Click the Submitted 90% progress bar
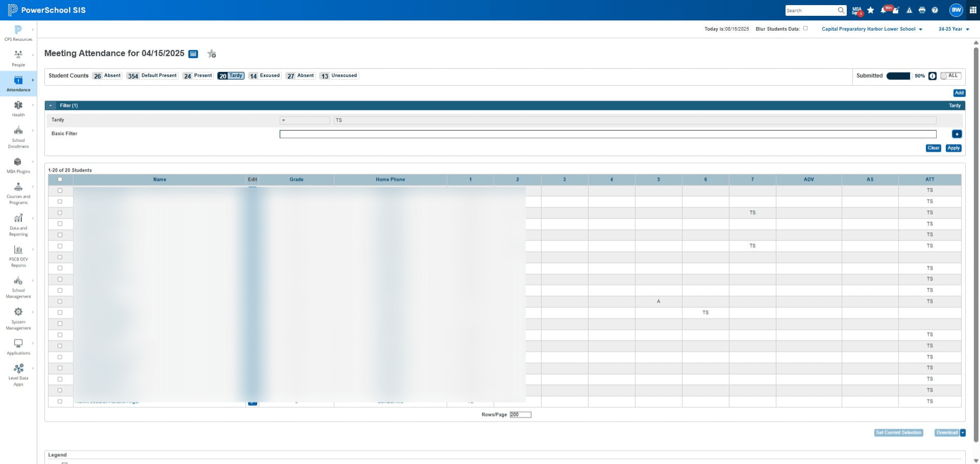 click(x=898, y=76)
